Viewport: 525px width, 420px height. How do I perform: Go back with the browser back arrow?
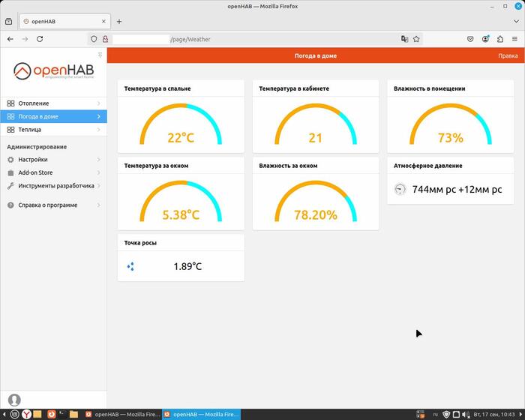(10, 39)
